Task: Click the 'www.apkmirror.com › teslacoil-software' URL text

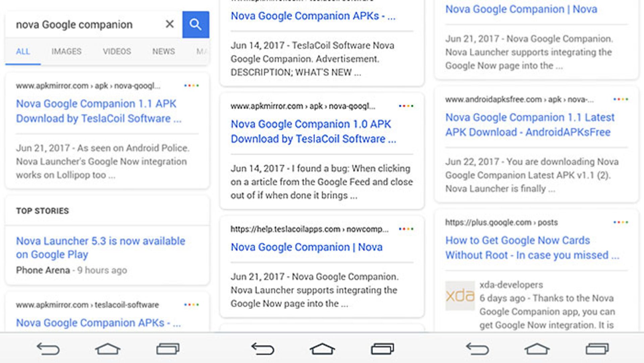Action: 87,305
